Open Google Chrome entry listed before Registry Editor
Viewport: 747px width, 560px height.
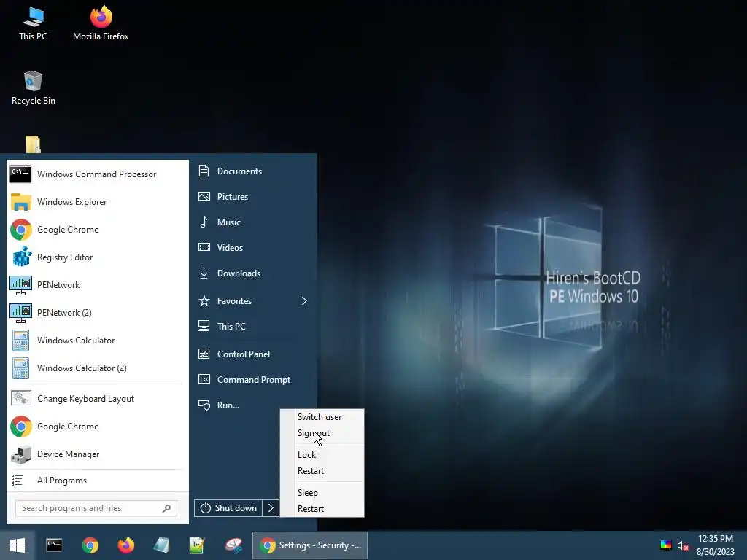click(x=97, y=230)
